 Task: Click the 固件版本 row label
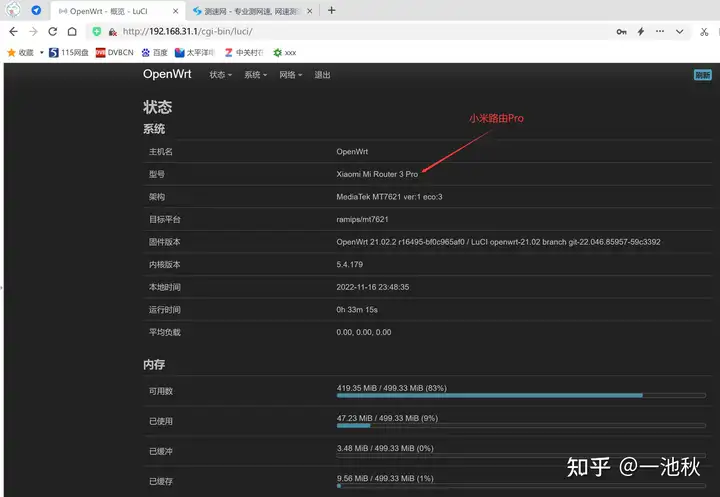coord(165,242)
